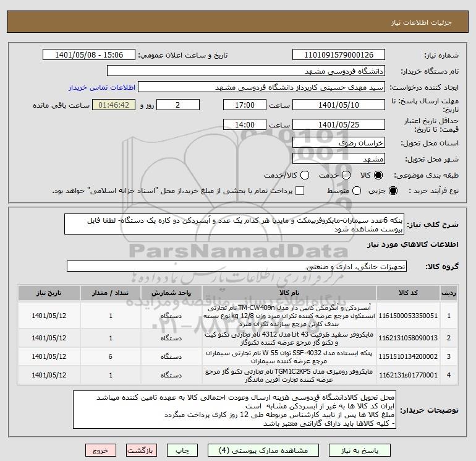The image size is (476, 461).
Task: Click the price validity time 14:00
Action: [245, 125]
